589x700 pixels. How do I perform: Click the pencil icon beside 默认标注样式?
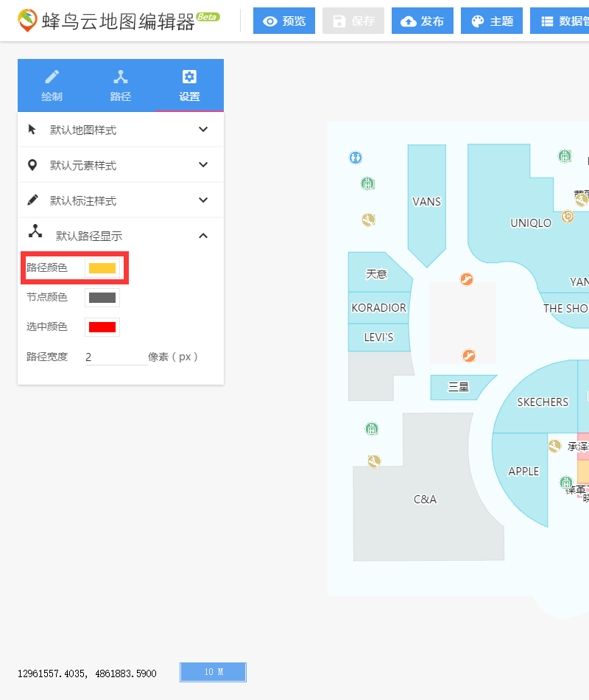(32, 200)
